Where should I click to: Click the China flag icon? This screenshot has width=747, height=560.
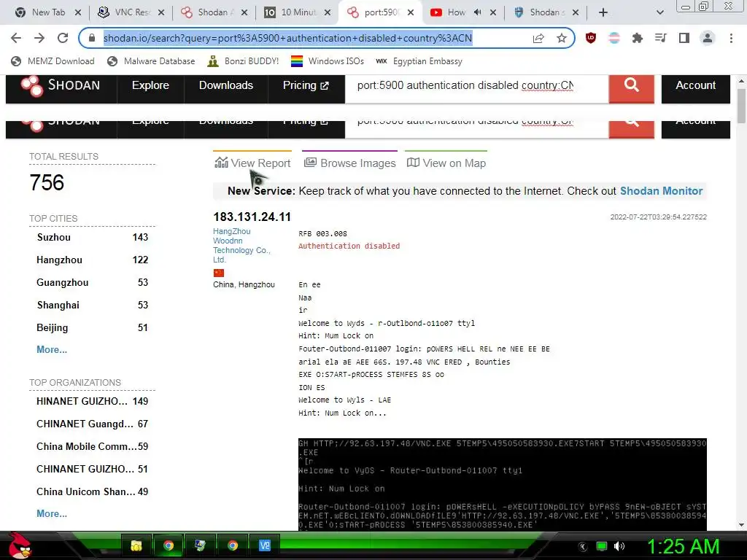(x=219, y=273)
